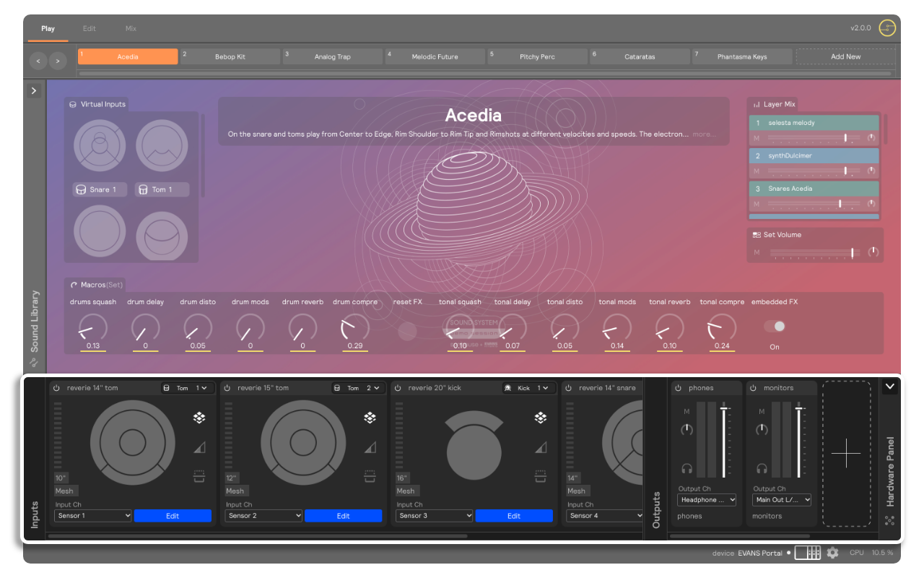Click 'more...' link in Acedia description
Viewport: 924px width, 578px height.
pyautogui.click(x=704, y=134)
